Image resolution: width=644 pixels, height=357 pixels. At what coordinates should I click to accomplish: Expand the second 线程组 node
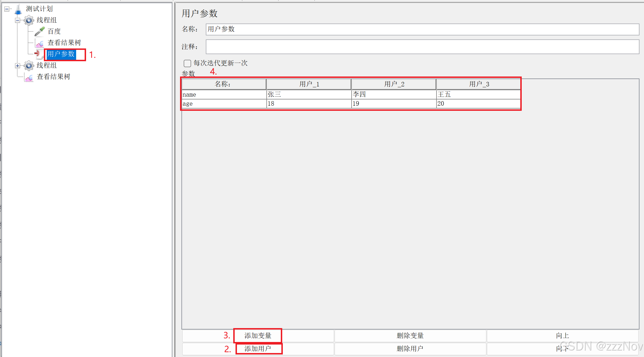tap(18, 66)
